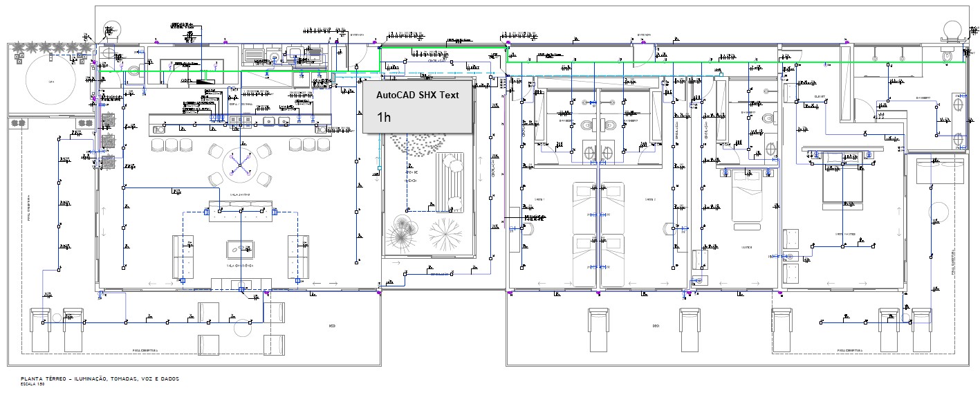Click the round fixture at top-right corner
The image size is (980, 393).
pos(952,29)
